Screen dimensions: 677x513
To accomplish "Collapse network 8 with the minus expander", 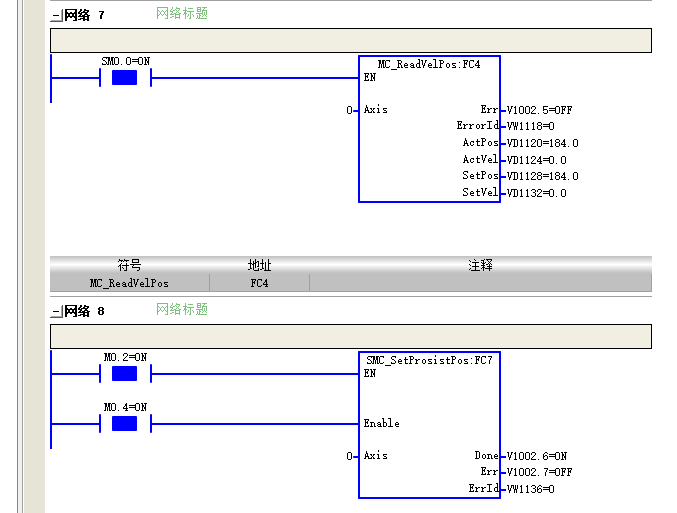I will tap(57, 312).
